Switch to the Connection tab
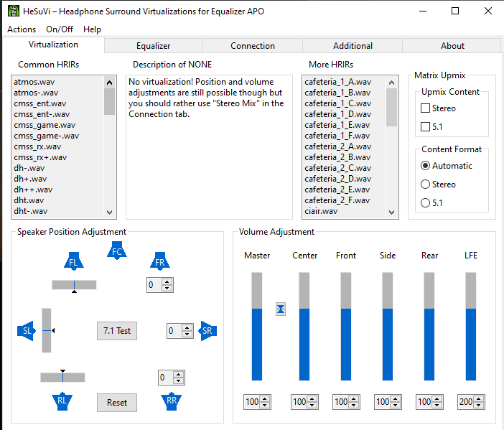The height and width of the screenshot is (430, 504). [x=253, y=46]
